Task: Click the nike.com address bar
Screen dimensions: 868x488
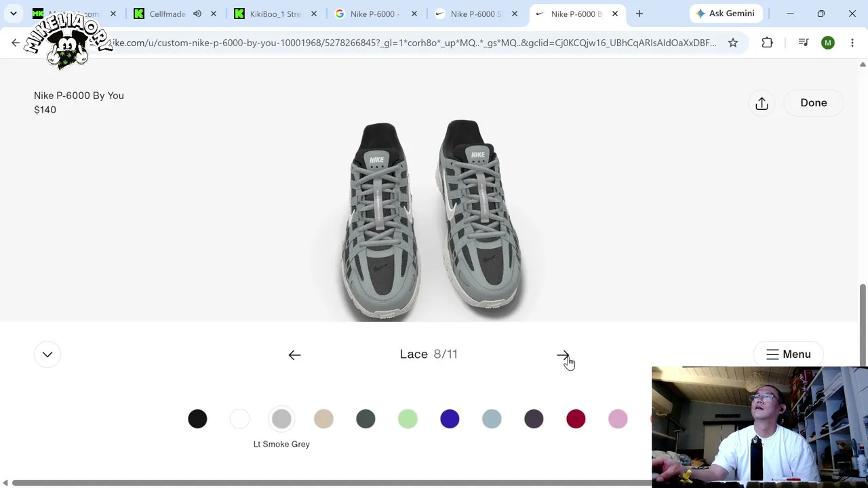Action: (412, 43)
